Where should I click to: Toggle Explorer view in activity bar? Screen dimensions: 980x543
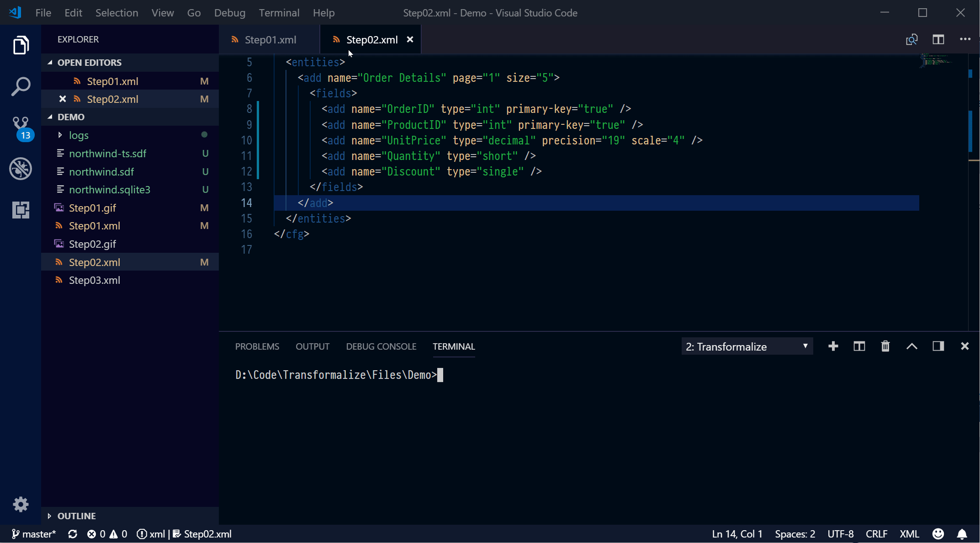21,45
